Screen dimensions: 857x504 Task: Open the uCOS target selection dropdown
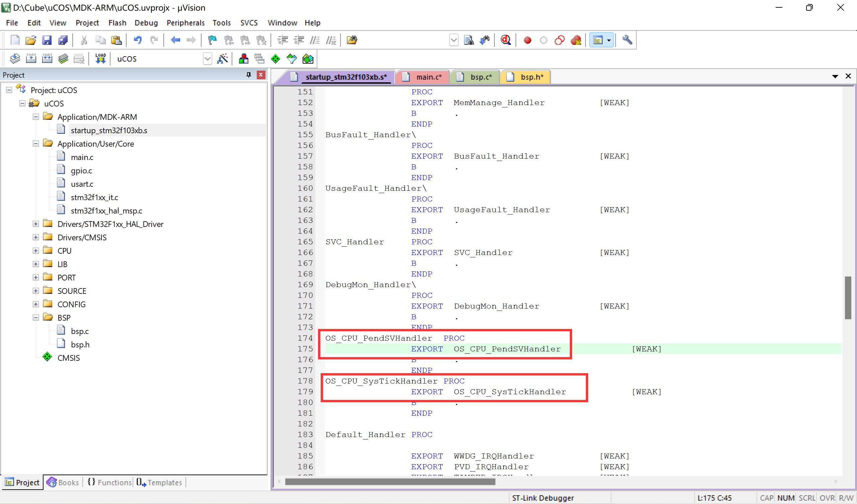click(208, 59)
